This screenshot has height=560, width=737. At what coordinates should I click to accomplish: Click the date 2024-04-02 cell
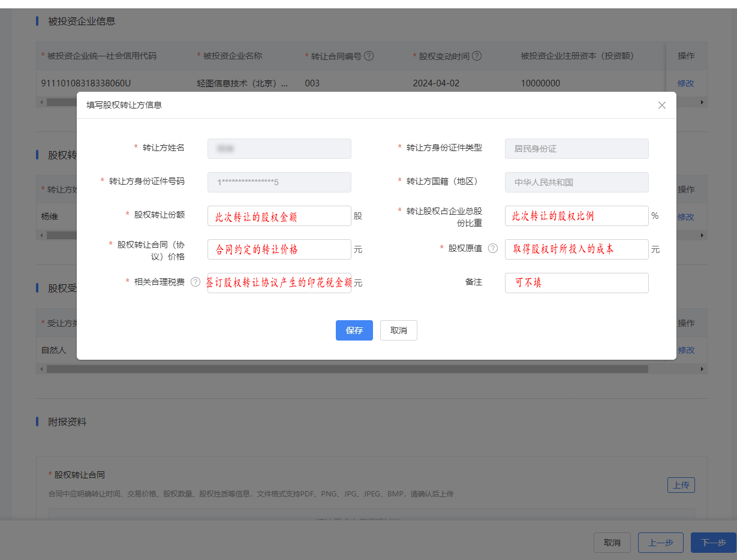pos(436,83)
